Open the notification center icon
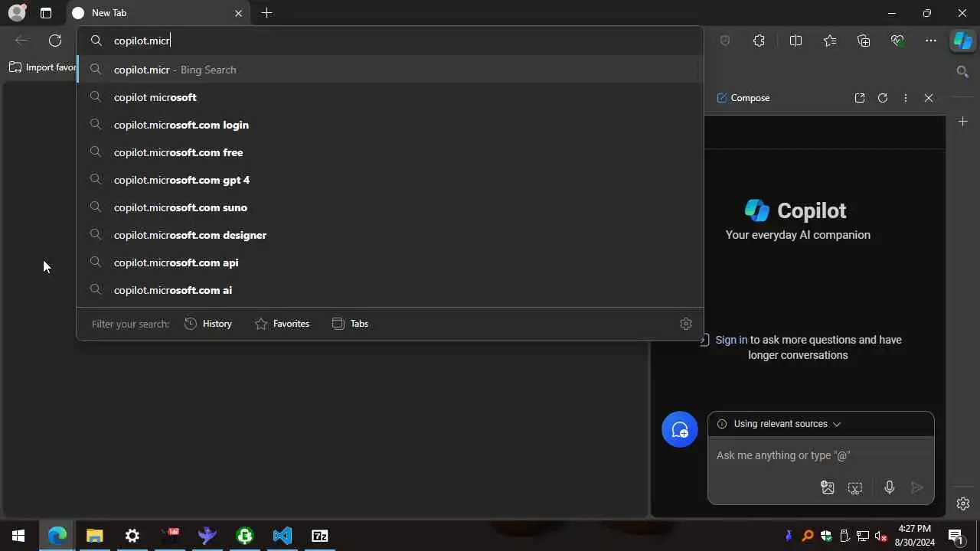The image size is (980, 551). point(955,536)
